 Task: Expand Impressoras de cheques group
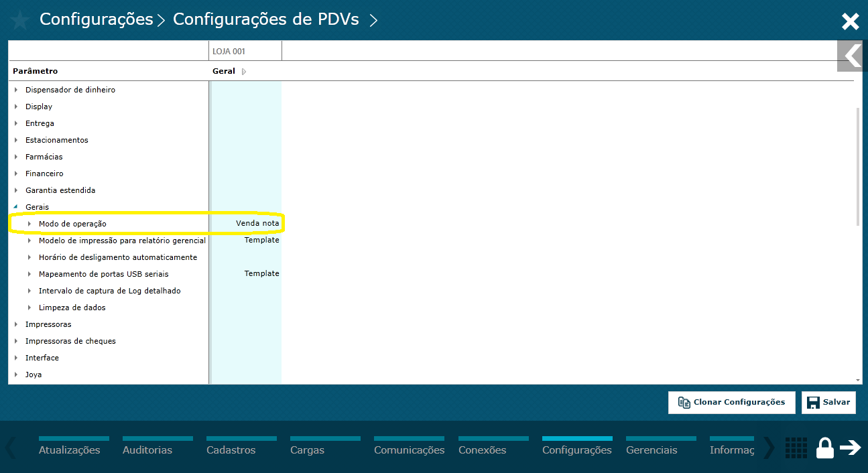[16, 341]
